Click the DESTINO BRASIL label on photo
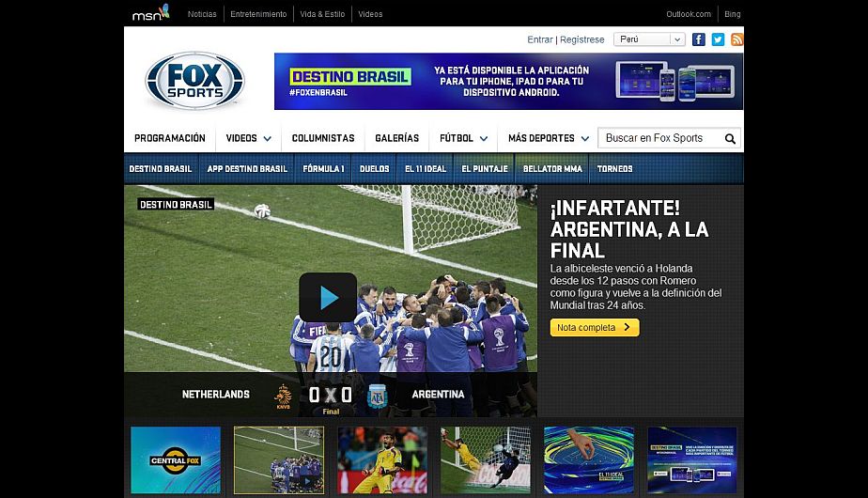Viewport: 868px width, 498px height. pyautogui.click(x=176, y=205)
